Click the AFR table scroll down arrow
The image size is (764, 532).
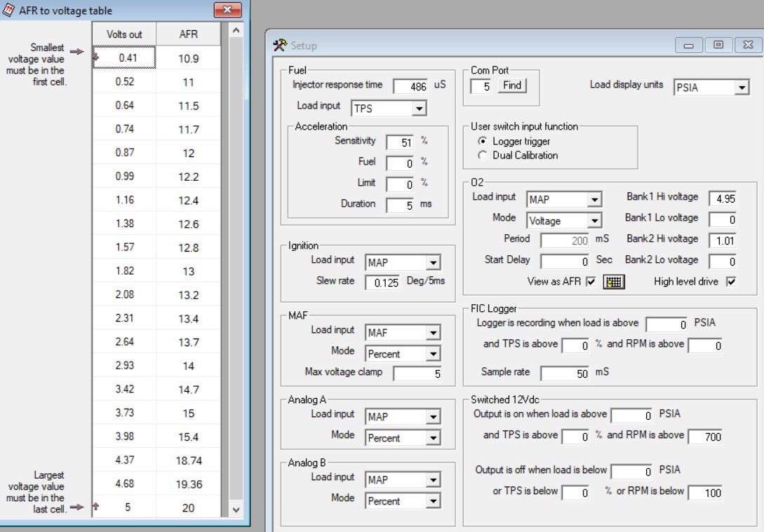(236, 510)
